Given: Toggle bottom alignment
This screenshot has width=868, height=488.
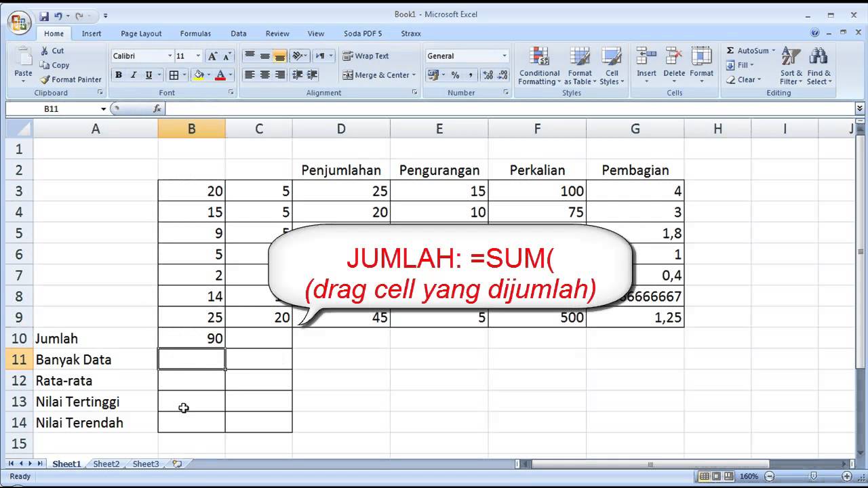Looking at the screenshot, I should (279, 56).
